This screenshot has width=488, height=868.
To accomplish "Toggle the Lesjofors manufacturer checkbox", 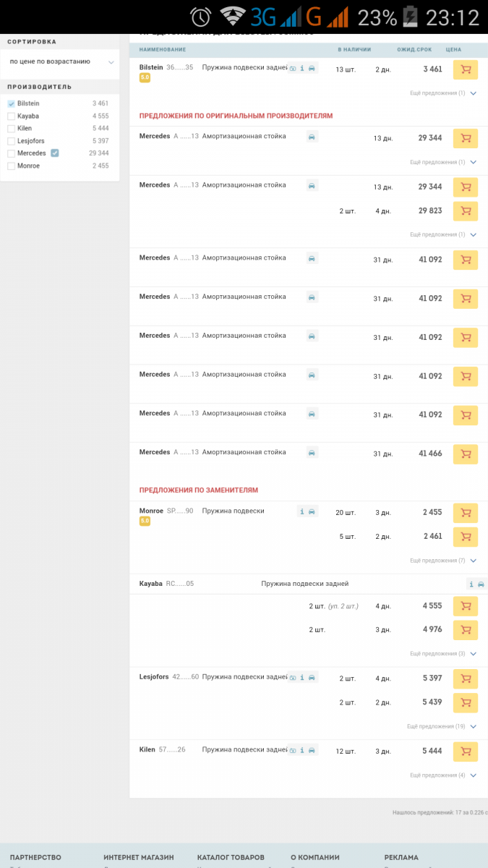I will [11, 141].
